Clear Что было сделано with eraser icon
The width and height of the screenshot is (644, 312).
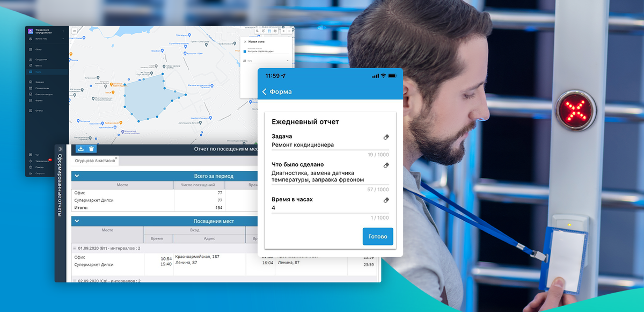(386, 165)
